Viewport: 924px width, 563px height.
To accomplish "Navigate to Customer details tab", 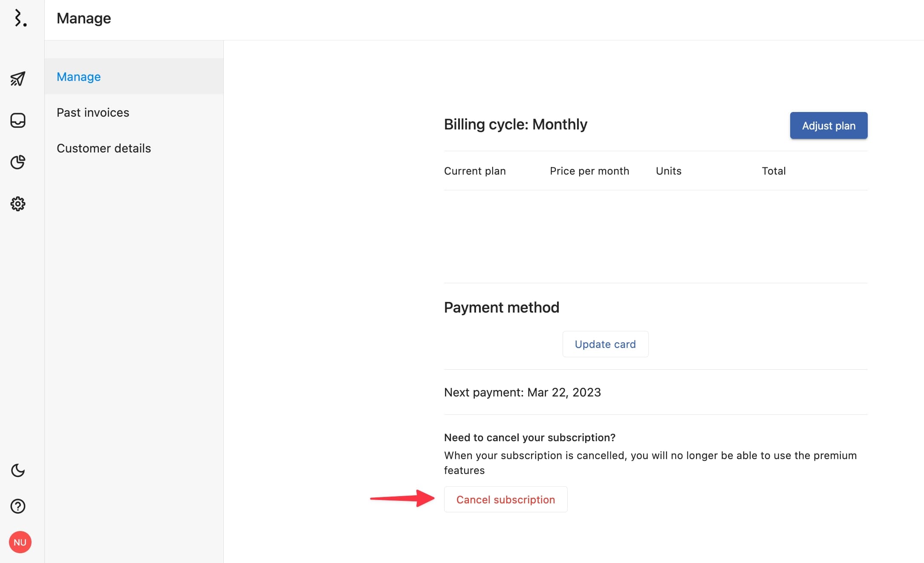I will click(x=104, y=148).
